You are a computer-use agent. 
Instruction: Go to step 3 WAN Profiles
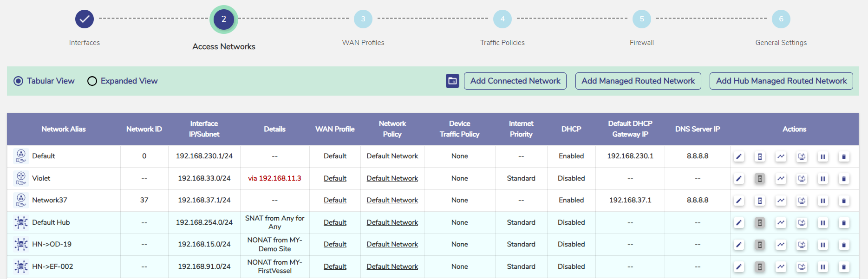click(363, 19)
